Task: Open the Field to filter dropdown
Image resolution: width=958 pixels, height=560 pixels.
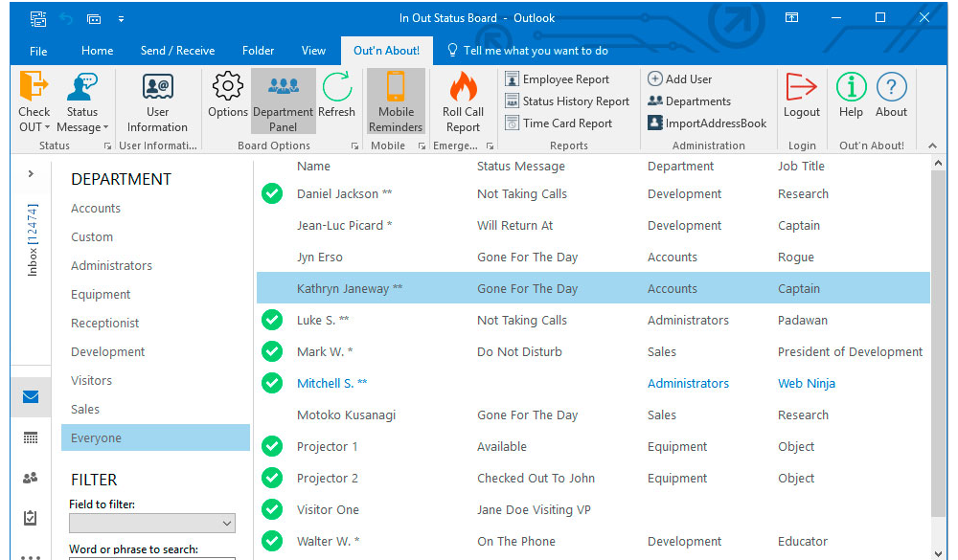Action: pos(152,523)
